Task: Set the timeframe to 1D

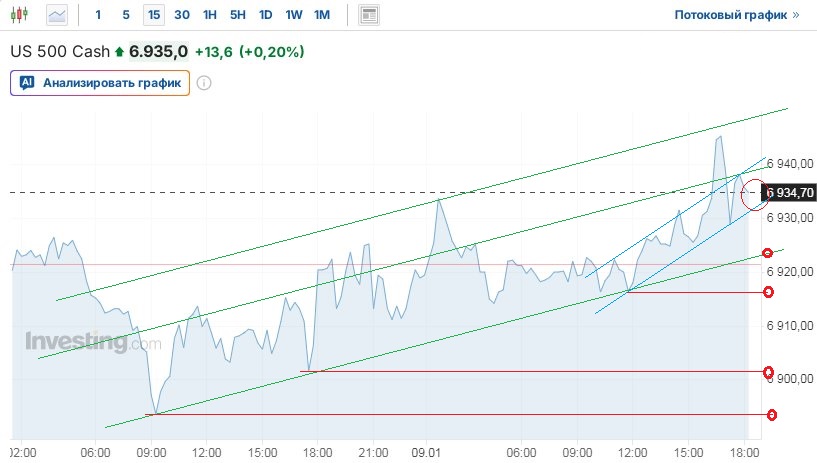Action: click(x=265, y=15)
